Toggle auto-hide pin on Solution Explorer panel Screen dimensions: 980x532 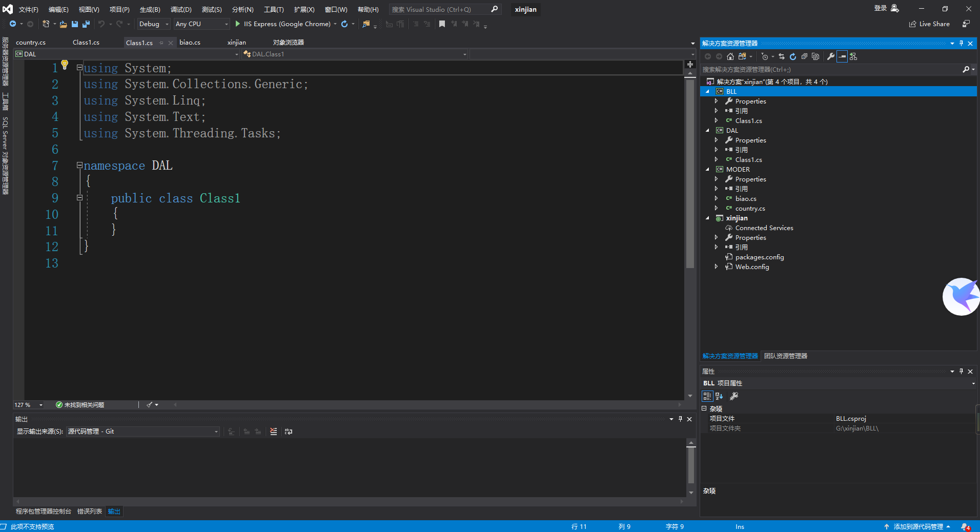961,44
